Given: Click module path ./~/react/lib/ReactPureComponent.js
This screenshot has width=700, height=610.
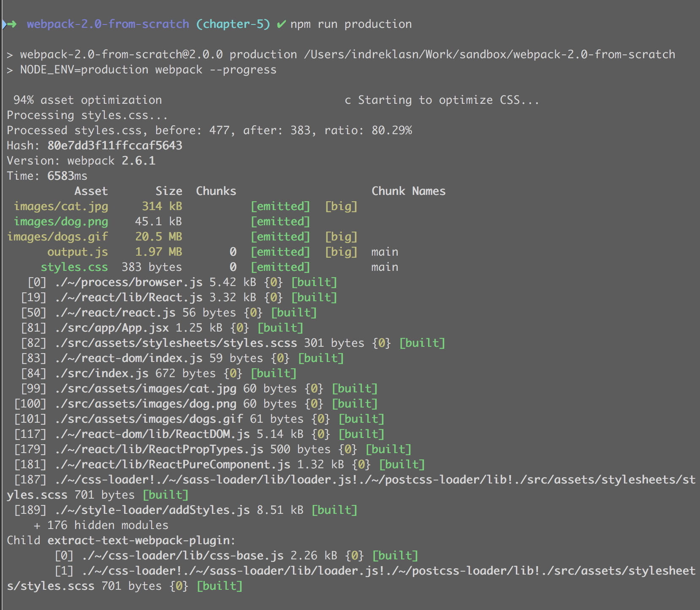Looking at the screenshot, I should coord(172,464).
